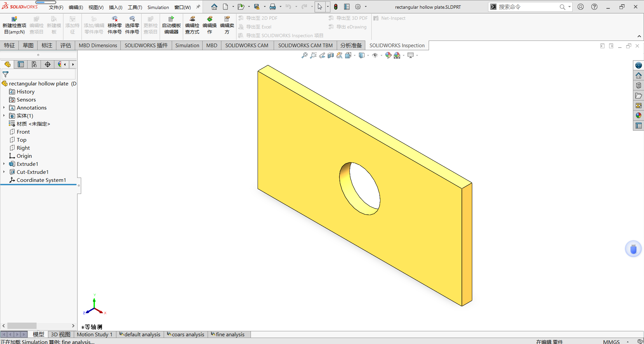Expand the Extrude1 feature node
This screenshot has width=644, height=344.
click(x=4, y=164)
